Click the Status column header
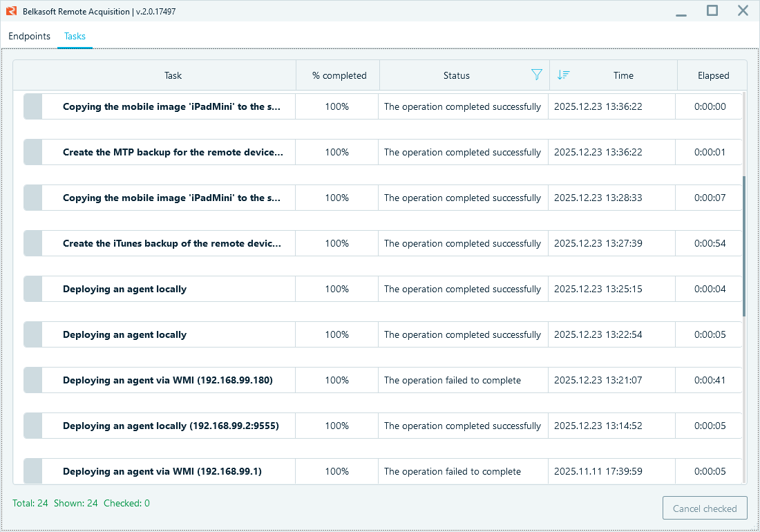760x532 pixels. [x=456, y=75]
